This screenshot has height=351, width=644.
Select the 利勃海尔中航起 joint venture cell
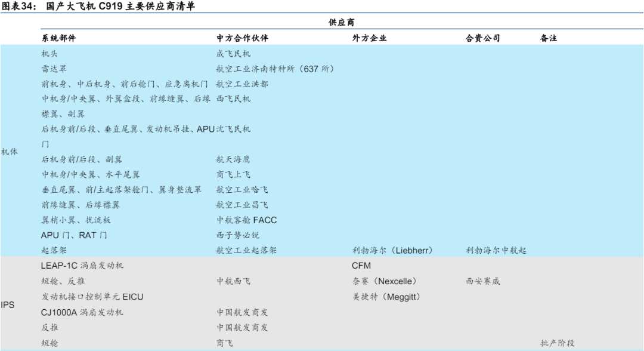coord(496,251)
